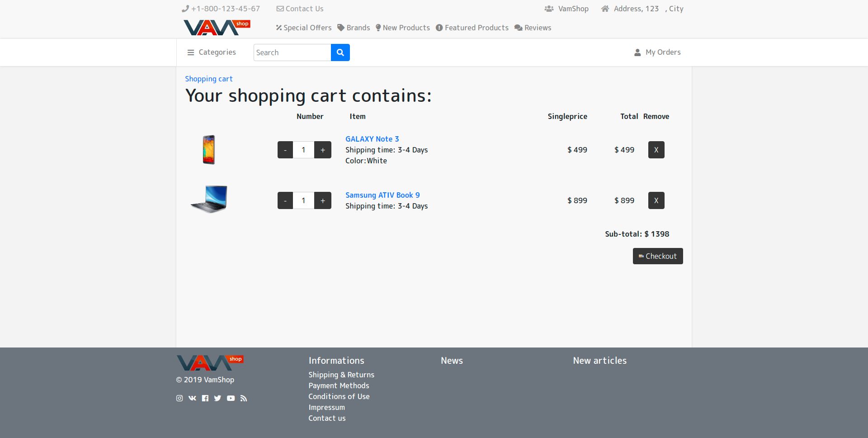The height and width of the screenshot is (438, 868).
Task: Click the Address, 123 home link
Action: coord(630,9)
